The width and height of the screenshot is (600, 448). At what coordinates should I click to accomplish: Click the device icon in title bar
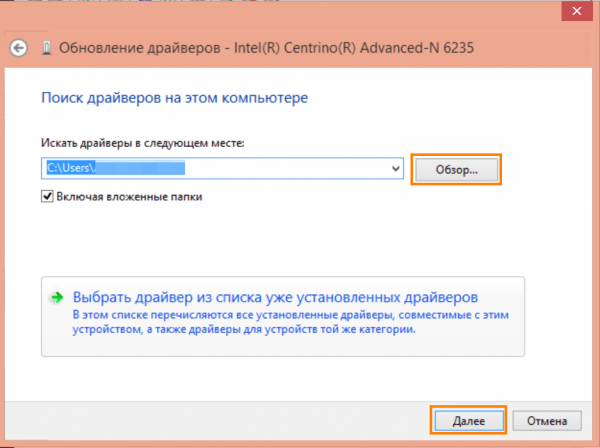click(47, 49)
